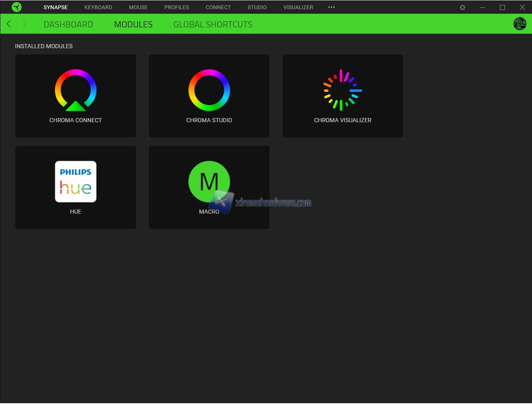Open settings with the gear icon

coord(463,7)
